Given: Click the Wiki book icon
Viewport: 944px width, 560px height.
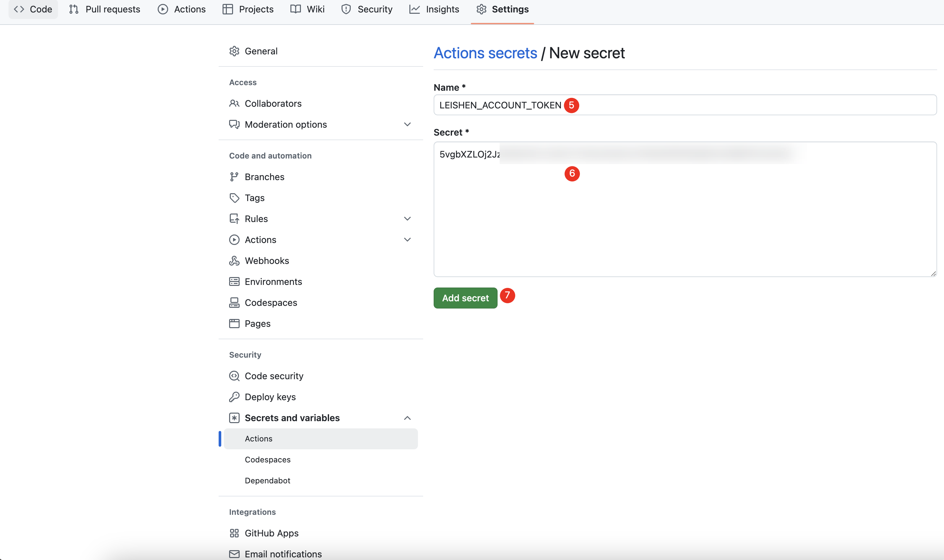Looking at the screenshot, I should (296, 9).
